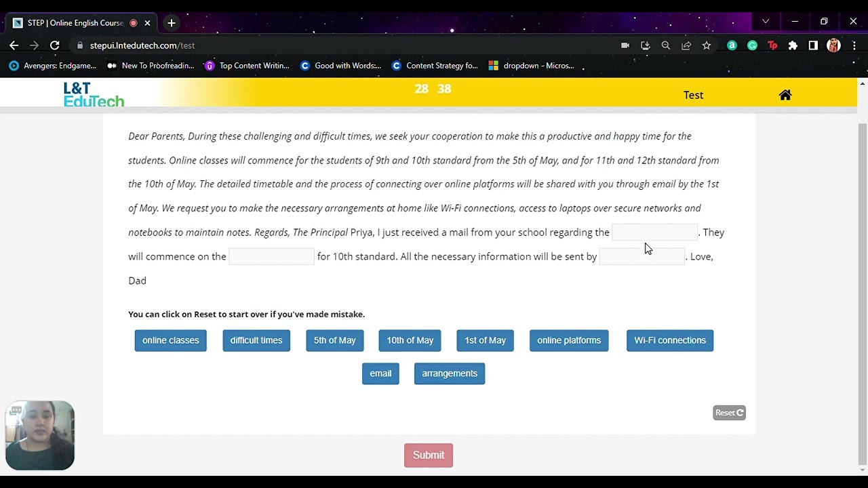Screen dimensions: 868x488
Task: Click the Test label in header
Action: [x=693, y=95]
